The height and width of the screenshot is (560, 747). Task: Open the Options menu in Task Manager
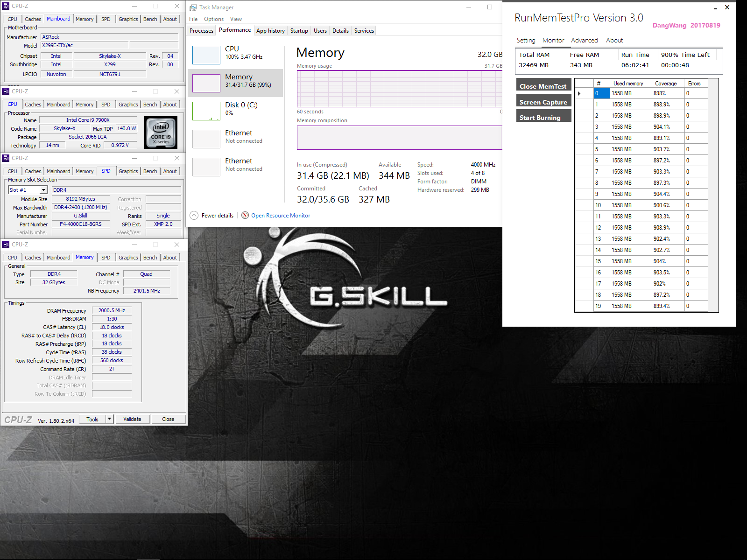(213, 19)
